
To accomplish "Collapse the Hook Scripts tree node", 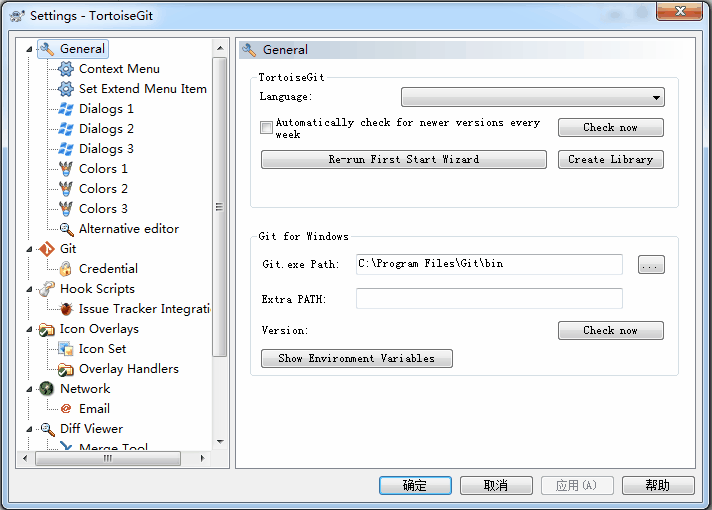I will click(30, 289).
